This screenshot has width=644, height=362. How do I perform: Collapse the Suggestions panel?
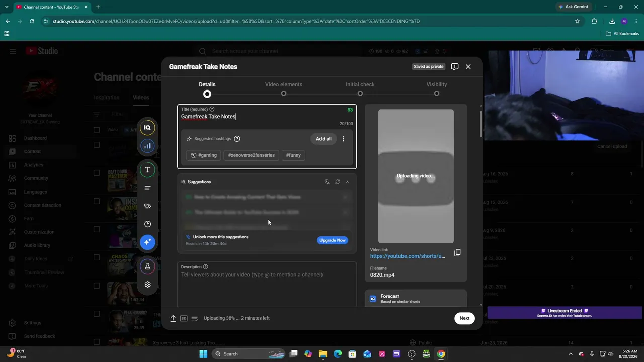(x=347, y=182)
